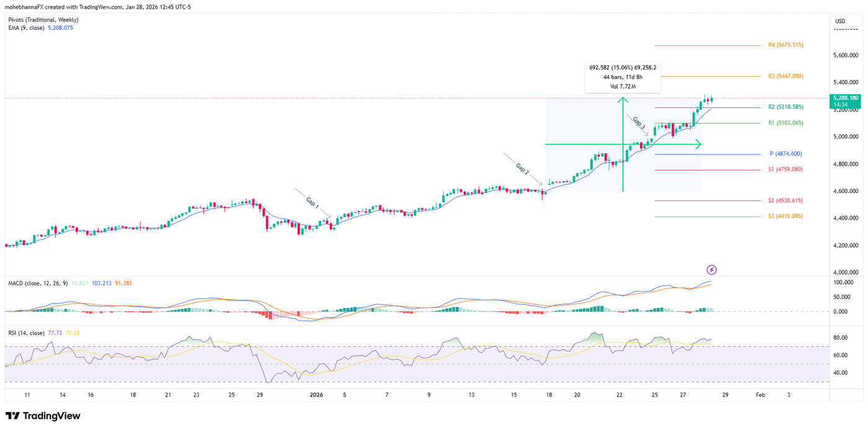Select the TradingView logo at bottom left
The width and height of the screenshot is (868, 430).
pyautogui.click(x=43, y=416)
